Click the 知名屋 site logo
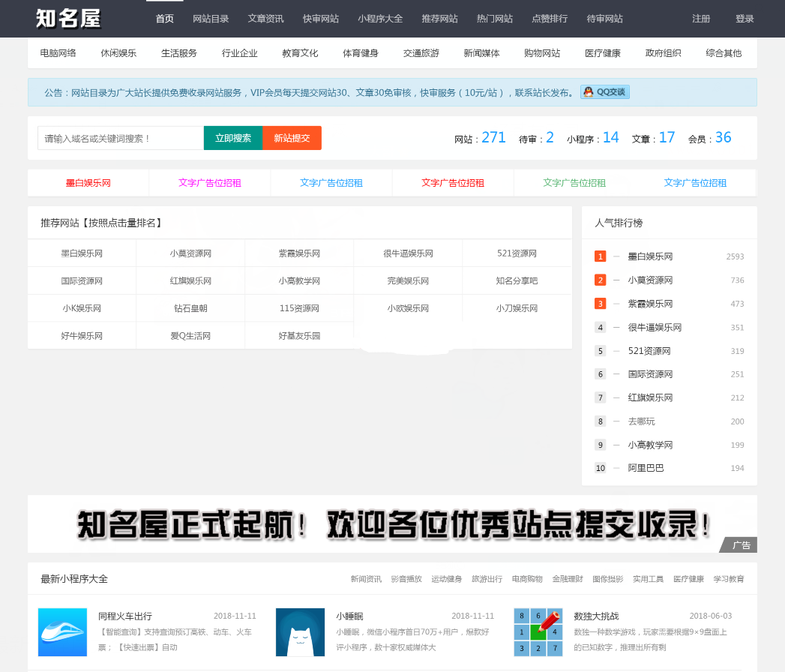The height and width of the screenshot is (672, 785). pyautogui.click(x=68, y=18)
